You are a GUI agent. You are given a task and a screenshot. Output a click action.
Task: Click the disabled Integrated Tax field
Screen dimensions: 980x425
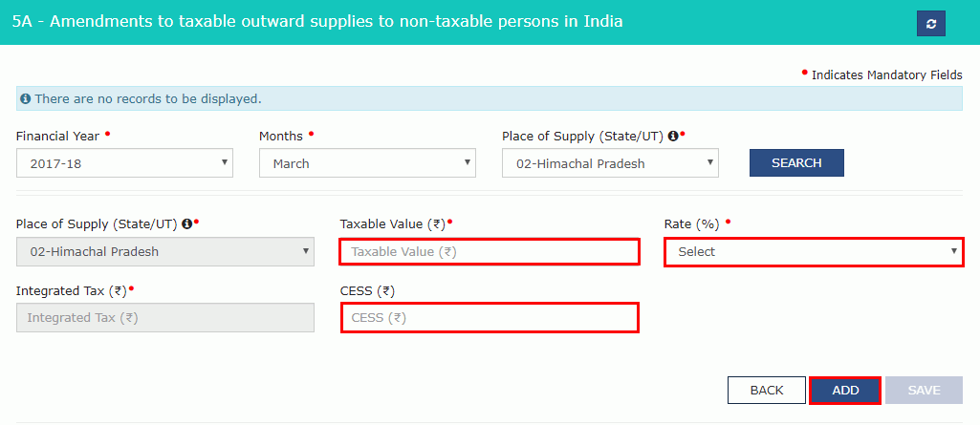pos(164,318)
